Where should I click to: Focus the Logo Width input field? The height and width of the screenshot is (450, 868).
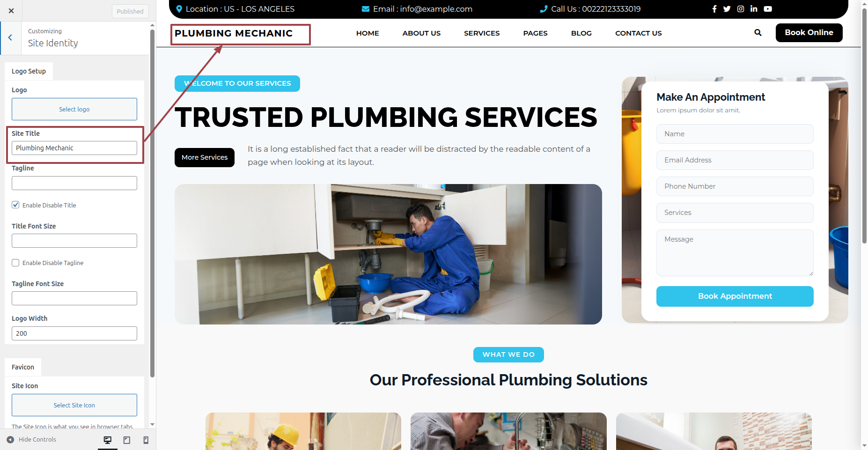(x=74, y=333)
